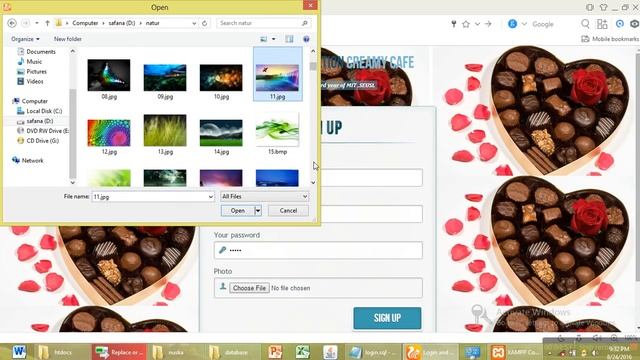Expand Open button split arrow
This screenshot has width=640, height=360.
258,211
